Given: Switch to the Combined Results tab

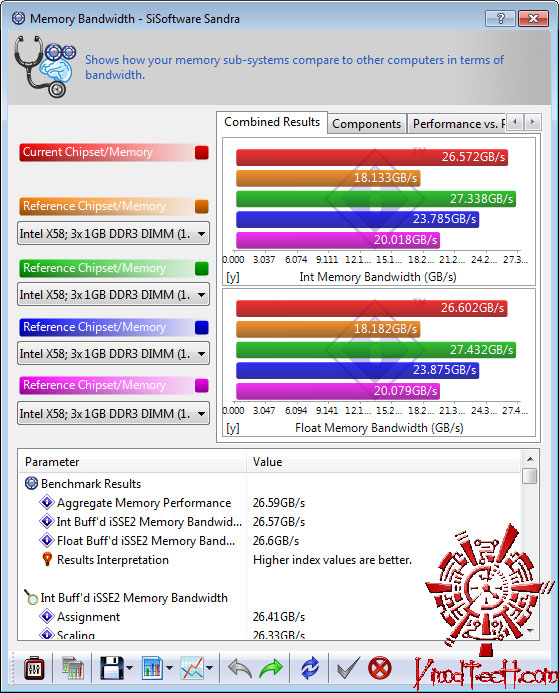Looking at the screenshot, I should [272, 122].
